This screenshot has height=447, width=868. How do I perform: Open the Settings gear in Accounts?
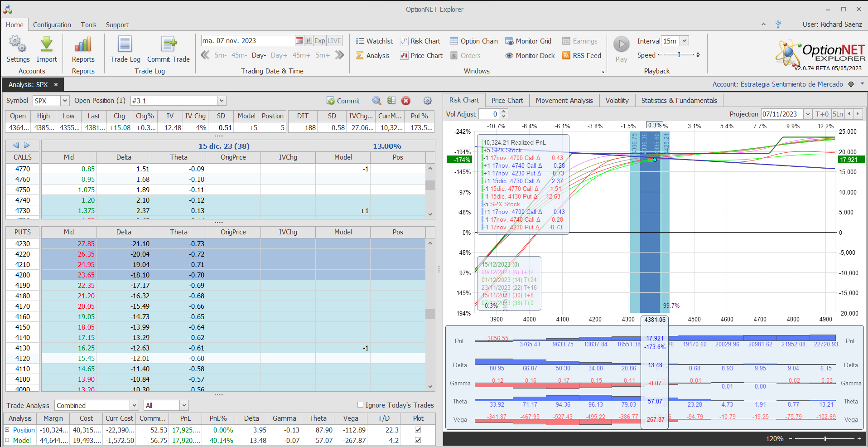tap(18, 44)
